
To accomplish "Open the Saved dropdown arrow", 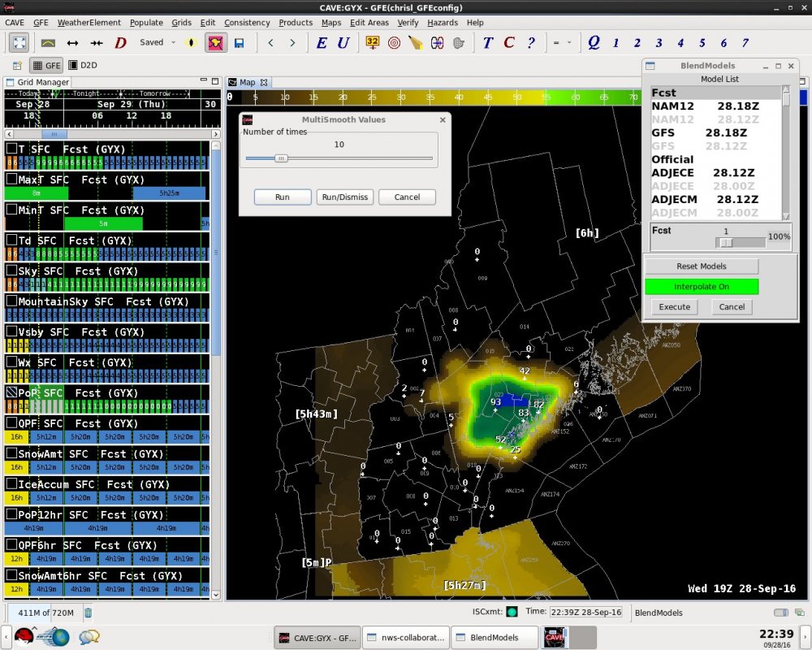I will coord(173,42).
